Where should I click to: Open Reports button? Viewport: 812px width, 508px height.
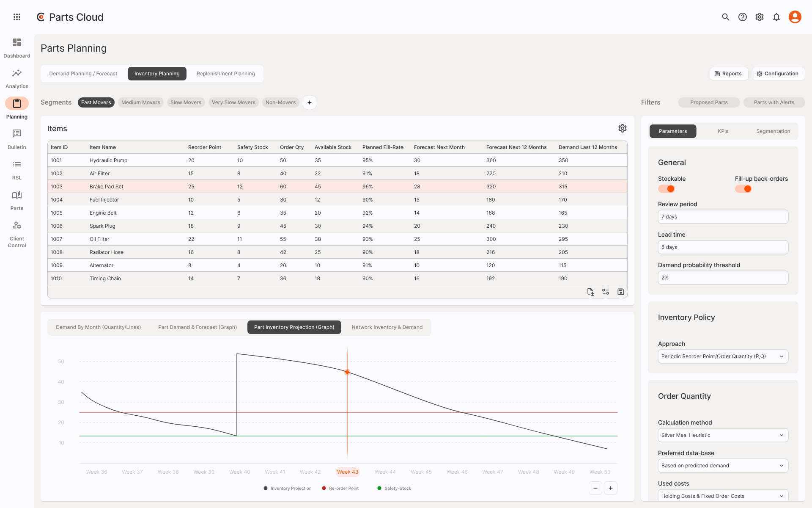729,74
